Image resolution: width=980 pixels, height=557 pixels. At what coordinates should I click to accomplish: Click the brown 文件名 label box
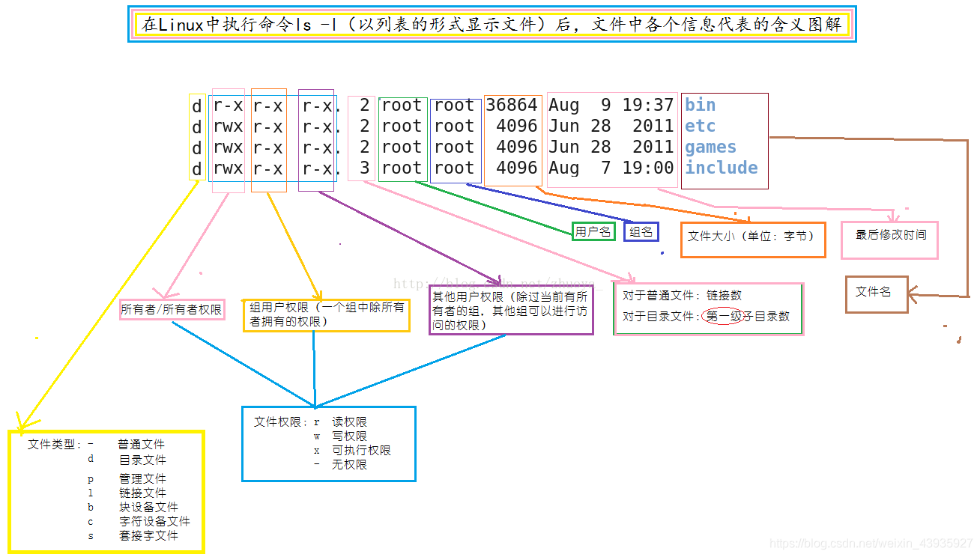click(874, 292)
